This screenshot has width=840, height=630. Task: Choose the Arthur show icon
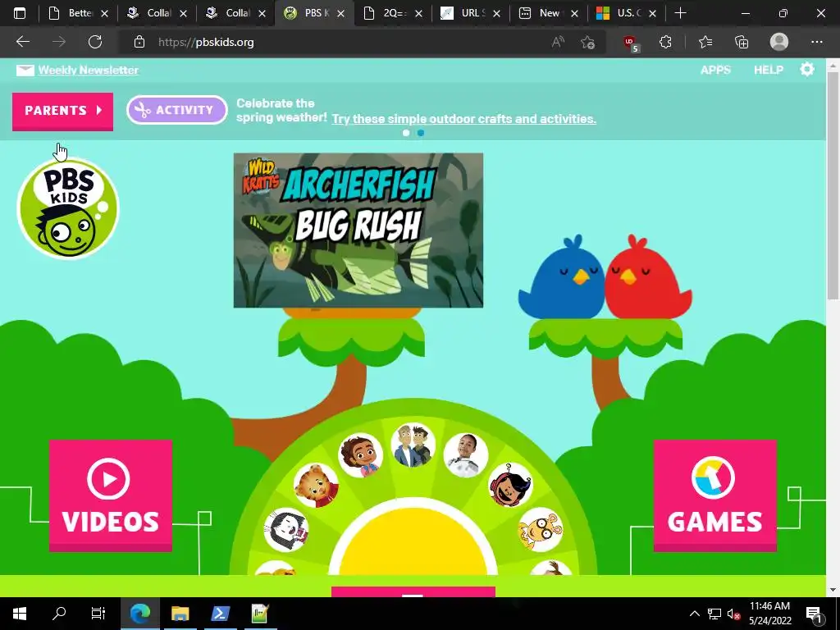[540, 530]
